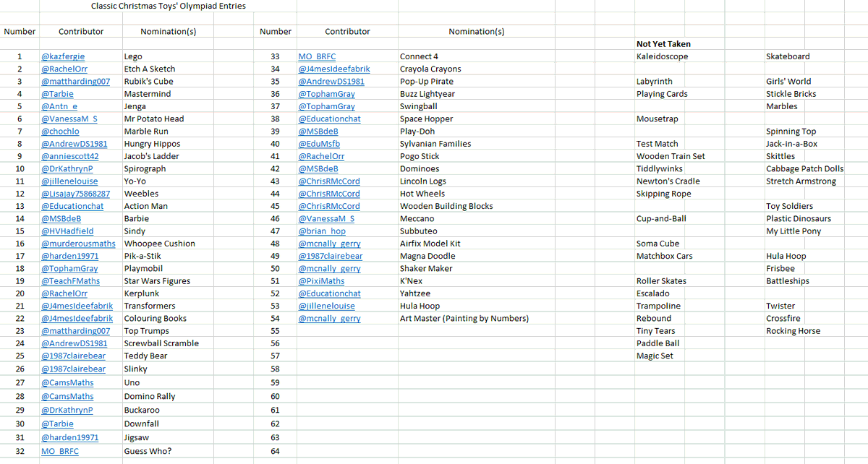Open @VanessaM_S link in Mr Potato Head row
The image size is (868, 464).
click(x=69, y=119)
